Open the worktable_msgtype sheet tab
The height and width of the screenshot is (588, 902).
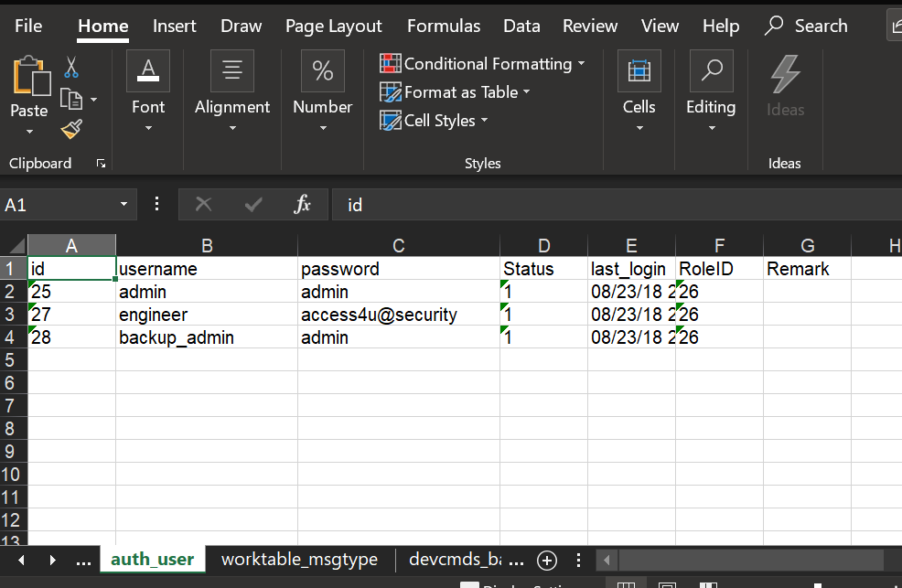coord(299,560)
